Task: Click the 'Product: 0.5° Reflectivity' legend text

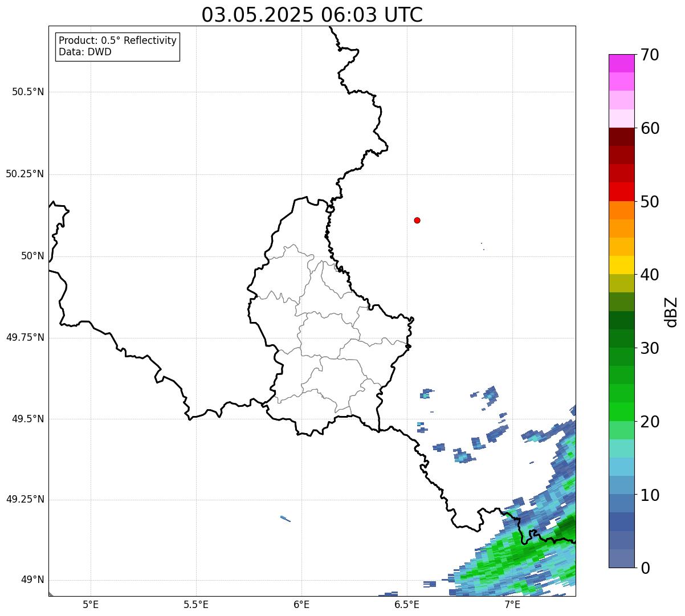Action: coord(118,41)
